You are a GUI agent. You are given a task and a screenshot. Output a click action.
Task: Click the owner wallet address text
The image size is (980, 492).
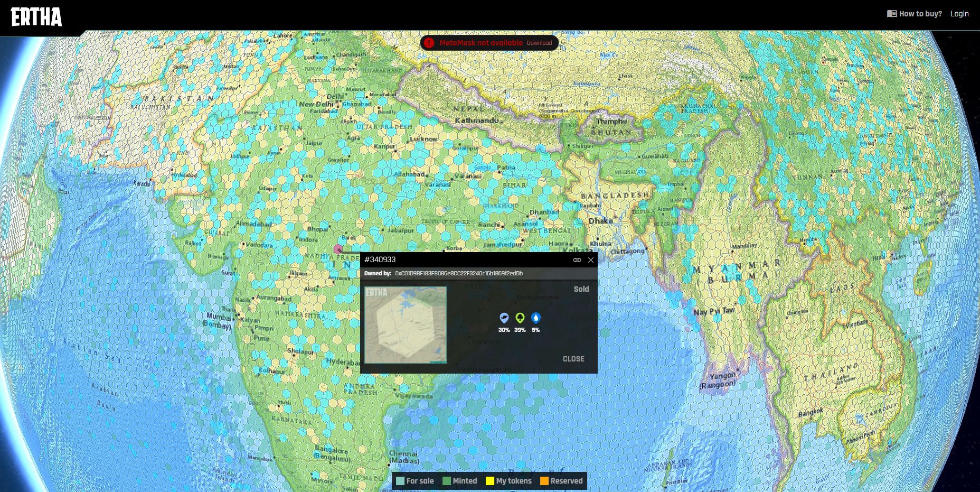pos(459,273)
